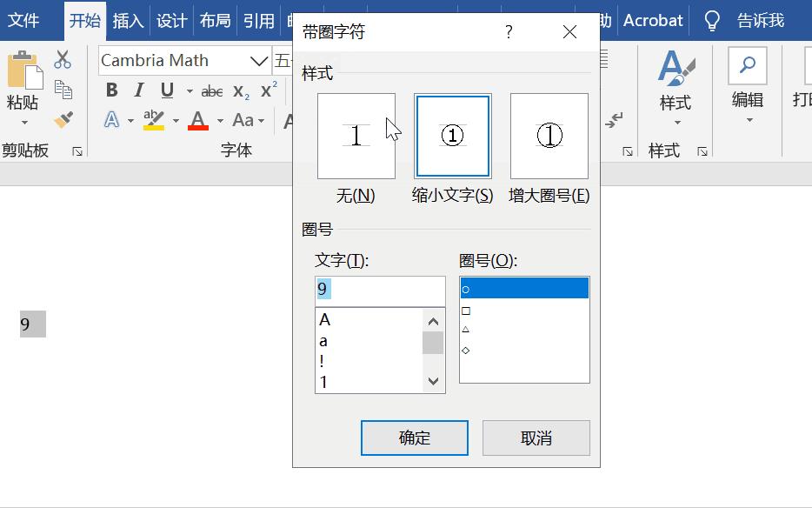Open the Cambria Math font name dropdown

coord(260,60)
